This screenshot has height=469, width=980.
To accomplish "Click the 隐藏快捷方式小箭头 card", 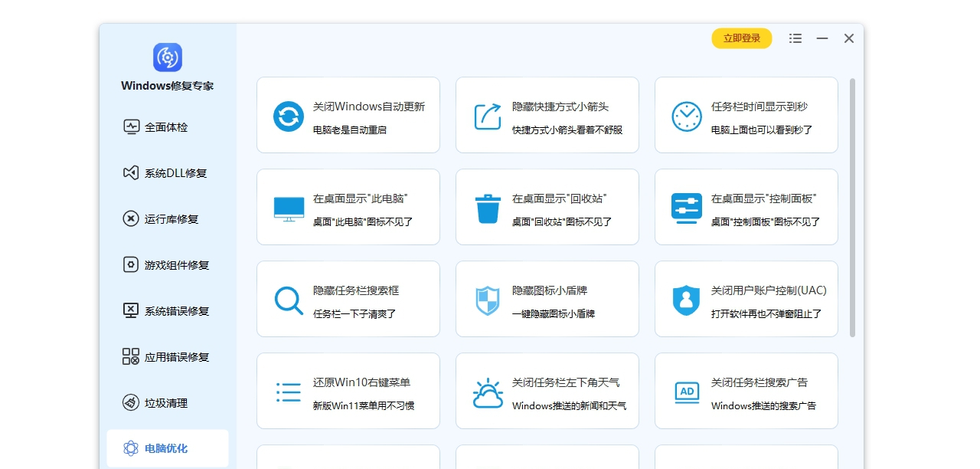I will pyautogui.click(x=547, y=115).
